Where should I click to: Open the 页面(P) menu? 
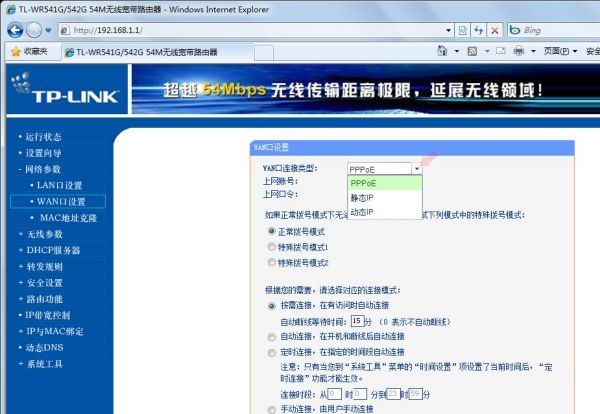click(x=560, y=51)
